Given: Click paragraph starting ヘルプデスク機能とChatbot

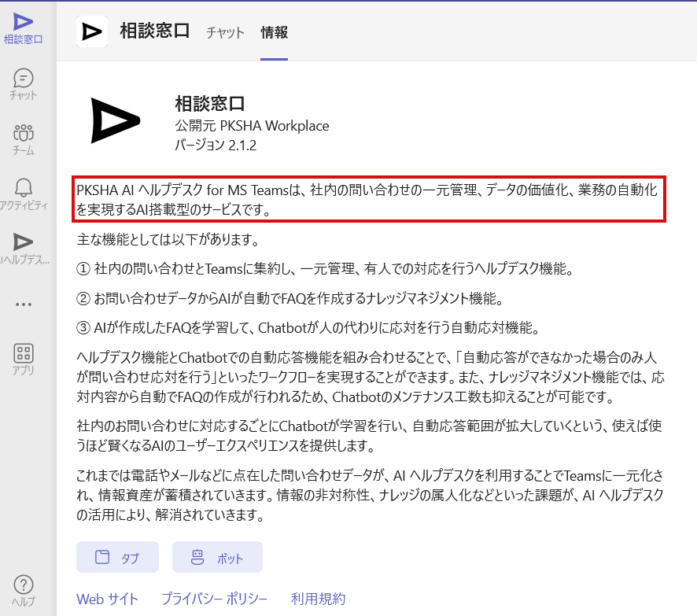Looking at the screenshot, I should [x=371, y=377].
